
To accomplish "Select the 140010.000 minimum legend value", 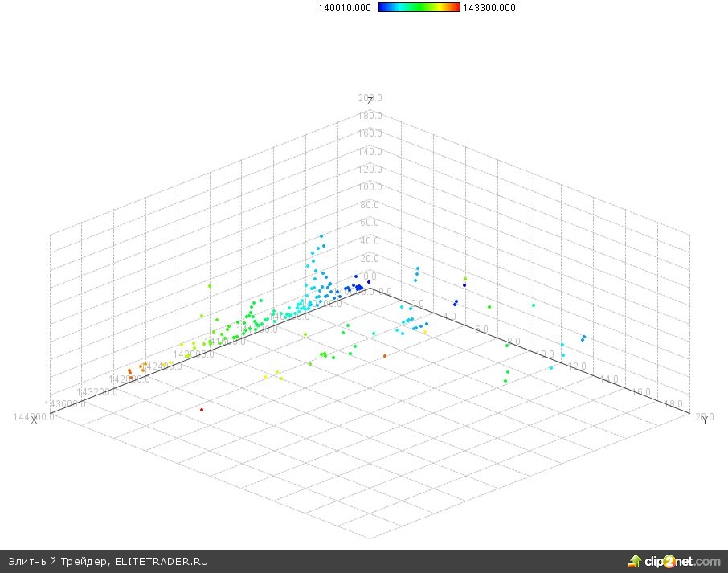I will pyautogui.click(x=345, y=8).
